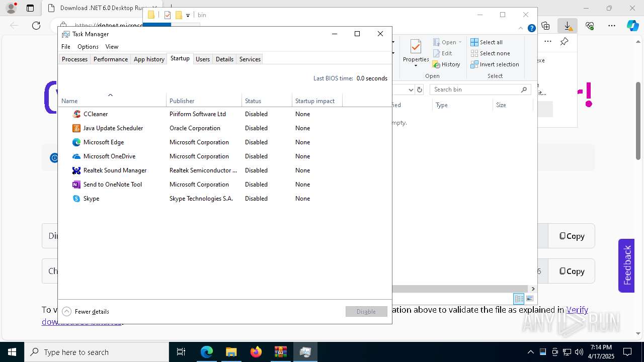The image size is (644, 362).
Task: Select the Java Update Scheduler icon
Action: tap(76, 128)
